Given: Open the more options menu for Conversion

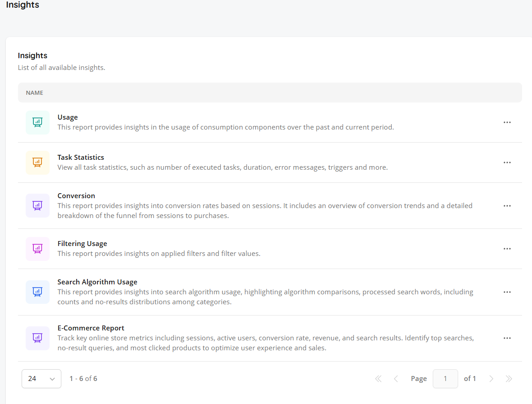Looking at the screenshot, I should pos(507,205).
